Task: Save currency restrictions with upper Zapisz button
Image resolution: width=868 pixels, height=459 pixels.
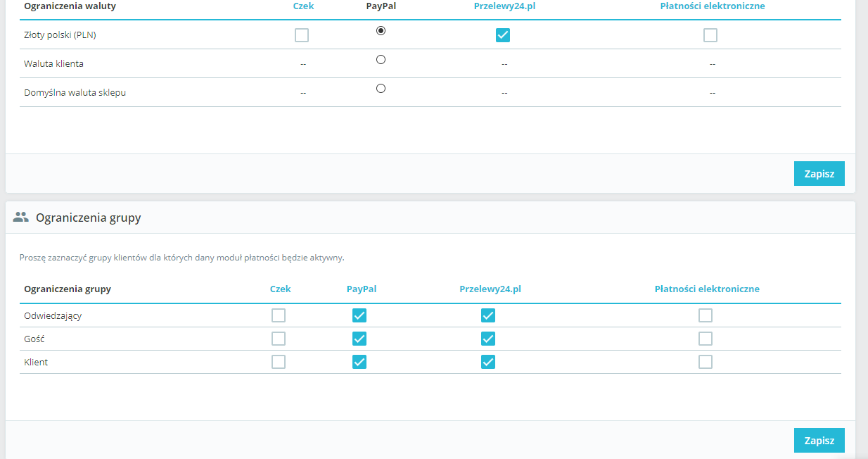Action: 819,174
